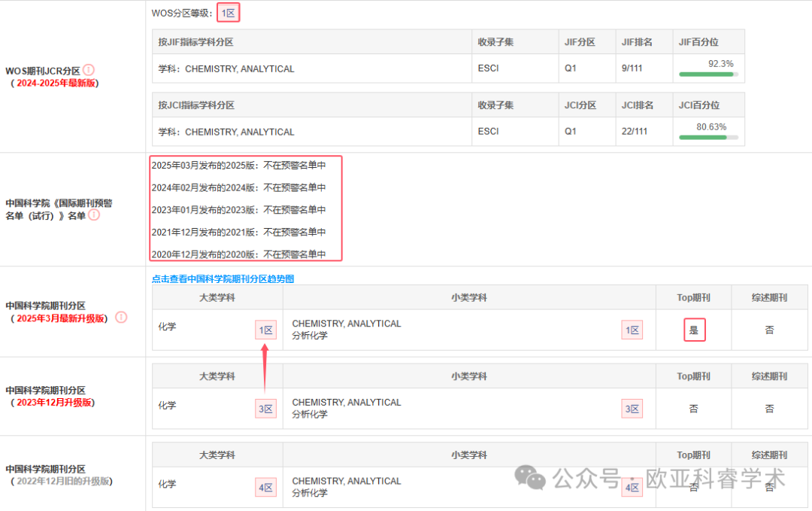Click the Q1 cell under JIF分区
The image size is (812, 511).
(570, 68)
